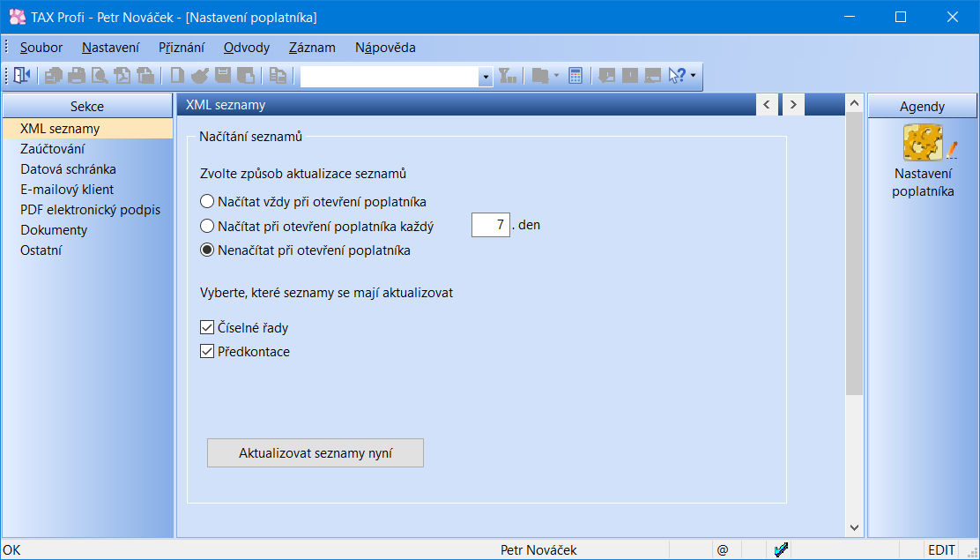The image size is (980, 560).
Task: Click the context help cursor icon
Action: [x=678, y=76]
